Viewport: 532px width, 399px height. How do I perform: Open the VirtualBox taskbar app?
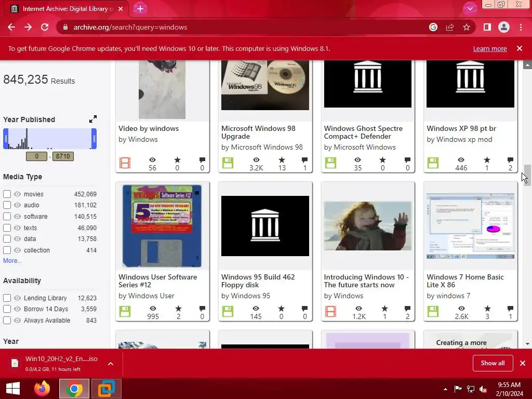pyautogui.click(x=107, y=389)
